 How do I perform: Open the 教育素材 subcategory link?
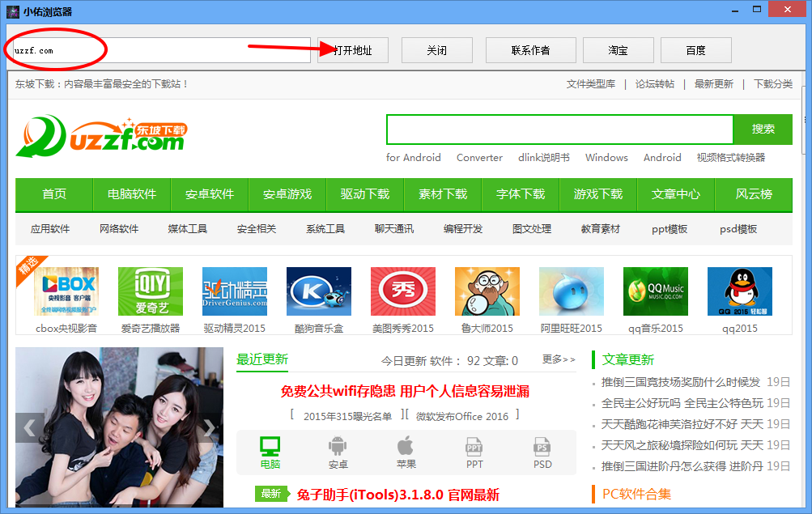coord(601,229)
